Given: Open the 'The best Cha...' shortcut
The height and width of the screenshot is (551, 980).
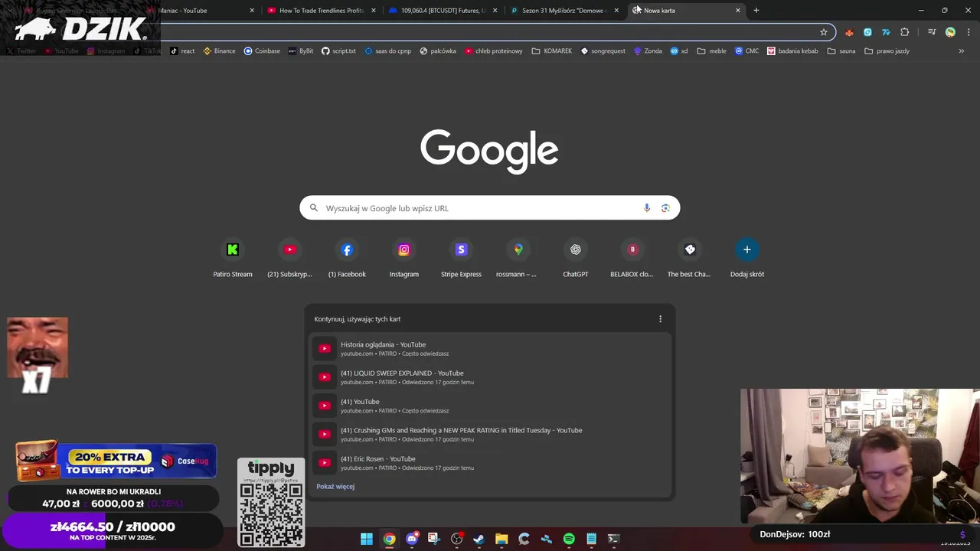Looking at the screenshot, I should (x=690, y=259).
